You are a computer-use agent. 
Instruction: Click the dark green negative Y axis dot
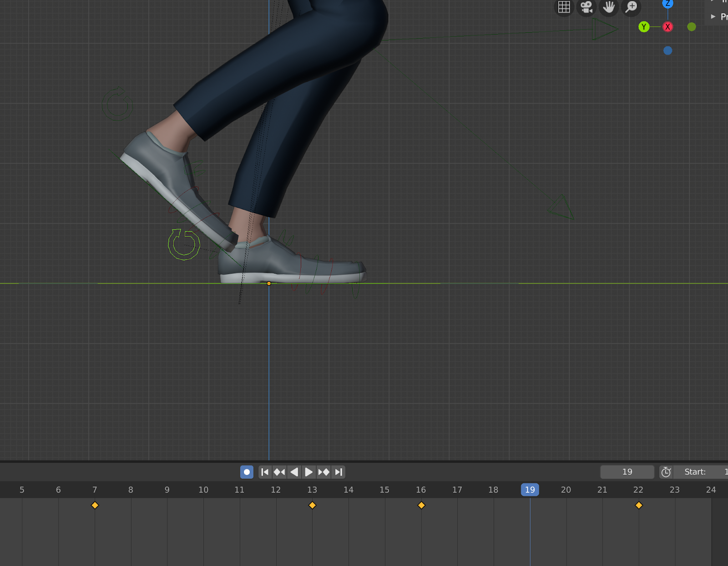coord(692,27)
